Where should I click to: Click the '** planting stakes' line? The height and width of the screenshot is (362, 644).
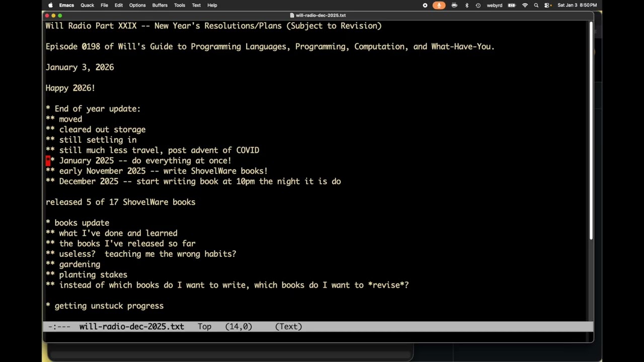(87, 275)
